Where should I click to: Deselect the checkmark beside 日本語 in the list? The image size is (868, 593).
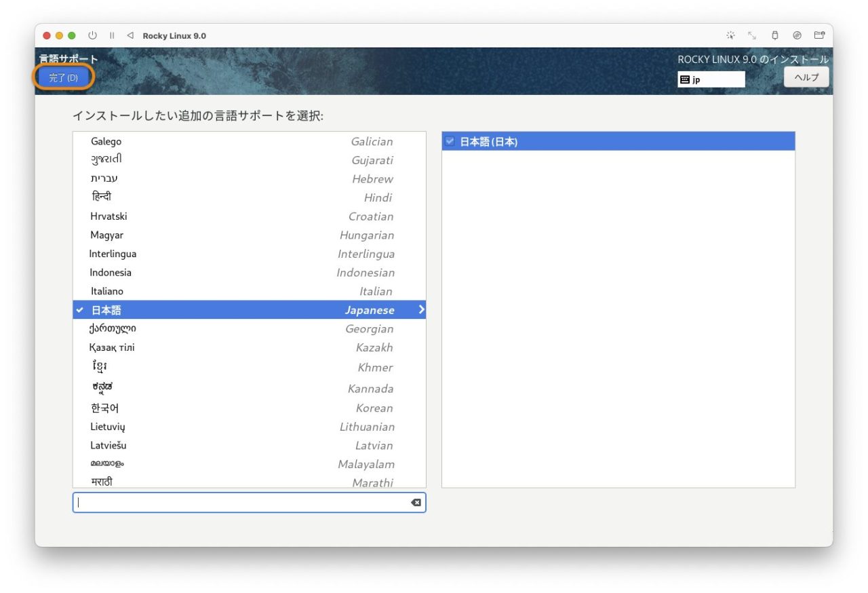point(81,309)
